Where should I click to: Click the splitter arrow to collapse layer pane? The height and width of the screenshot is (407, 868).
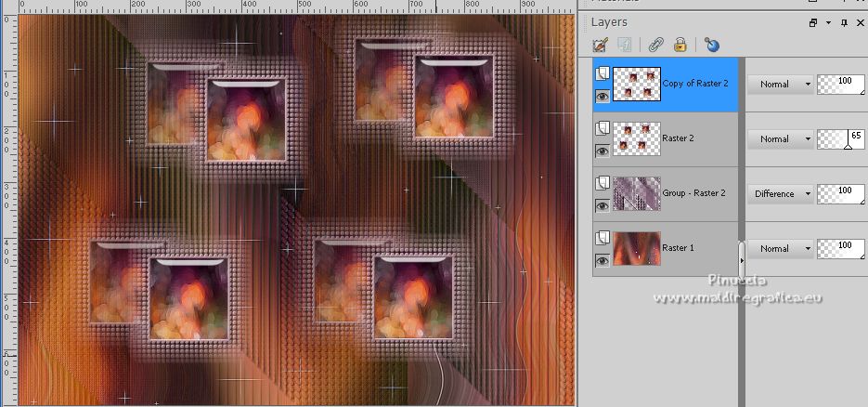[x=742, y=259]
